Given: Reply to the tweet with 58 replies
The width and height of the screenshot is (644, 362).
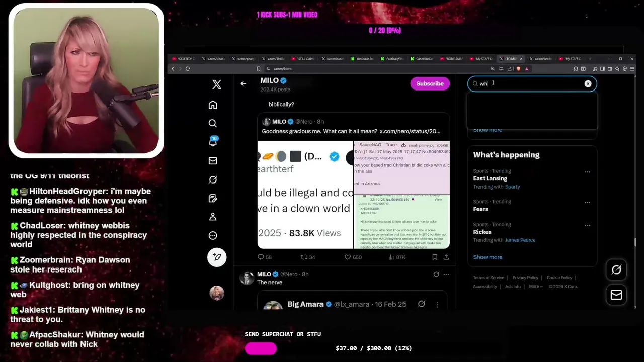Looking at the screenshot, I should tap(264, 257).
